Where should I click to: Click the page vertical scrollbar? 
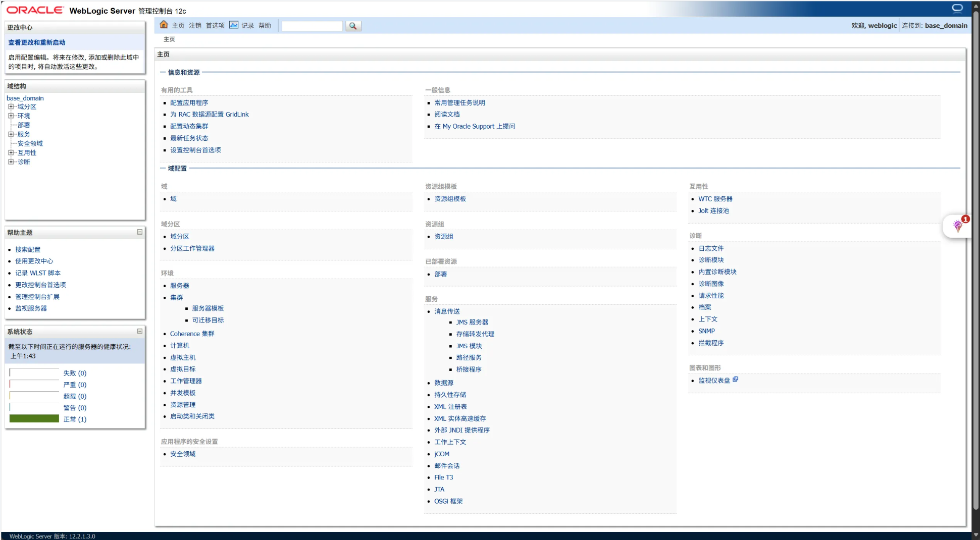[x=975, y=260]
